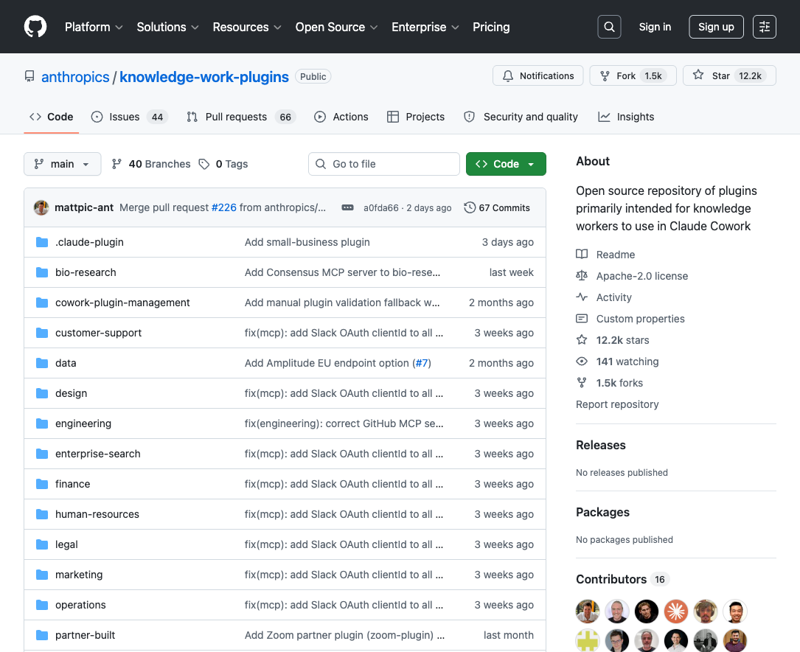Viewport: 800px width, 652px height.
Task: Open the data folder
Action: pos(66,363)
